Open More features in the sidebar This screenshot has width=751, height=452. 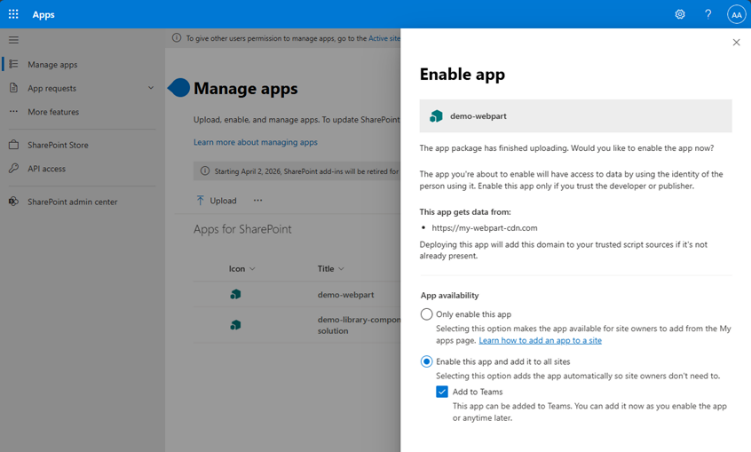click(53, 112)
